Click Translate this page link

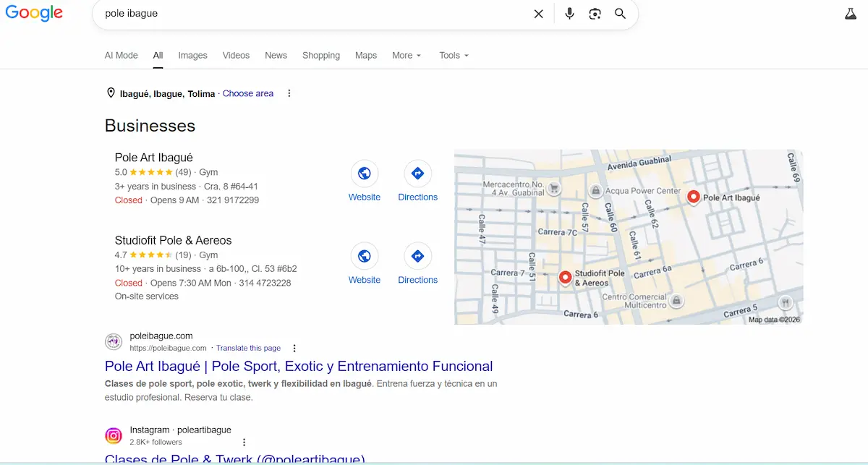[248, 348]
